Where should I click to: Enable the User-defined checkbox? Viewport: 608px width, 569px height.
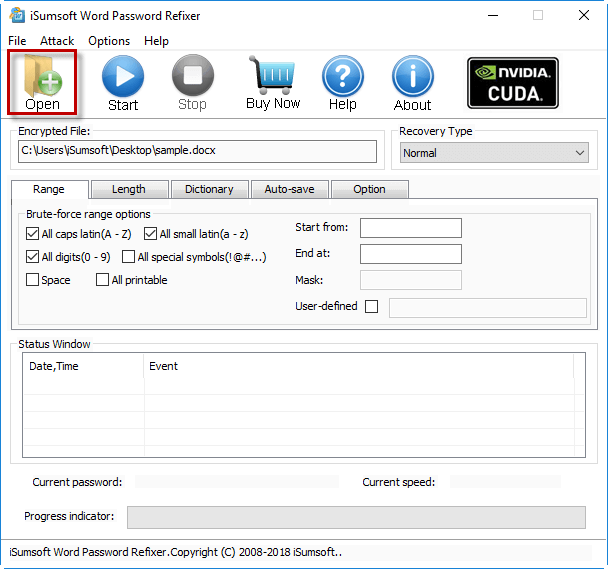point(371,306)
